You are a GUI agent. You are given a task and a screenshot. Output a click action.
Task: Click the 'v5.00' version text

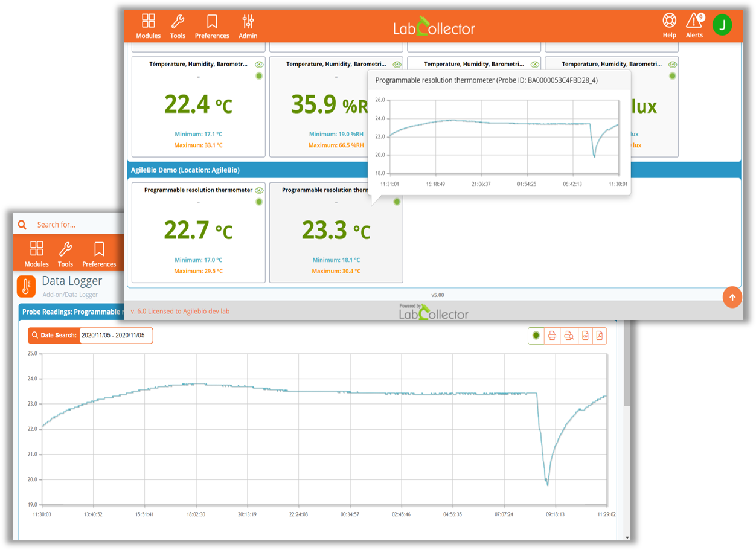point(437,295)
